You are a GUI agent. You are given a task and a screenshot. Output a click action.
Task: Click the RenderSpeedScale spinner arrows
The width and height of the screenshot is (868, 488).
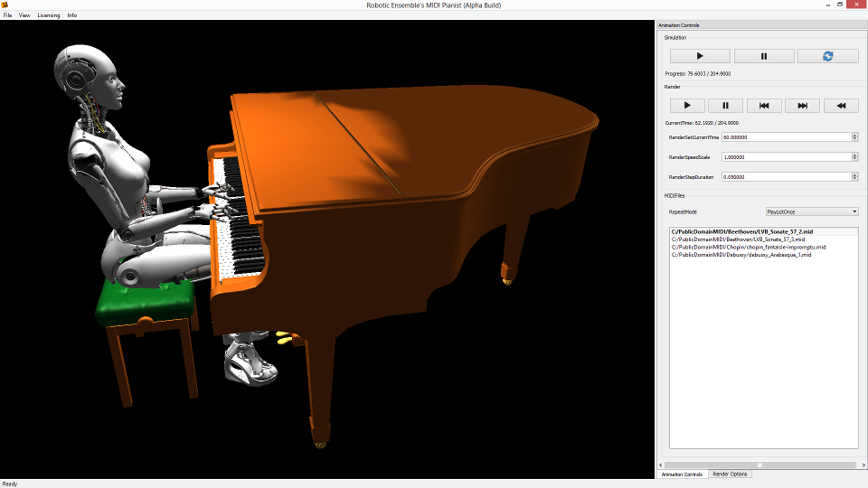click(x=854, y=157)
